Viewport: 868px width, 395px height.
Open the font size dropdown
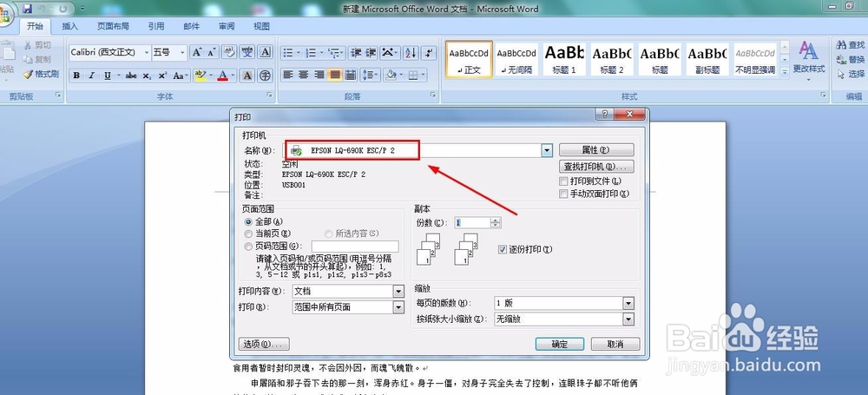point(182,53)
